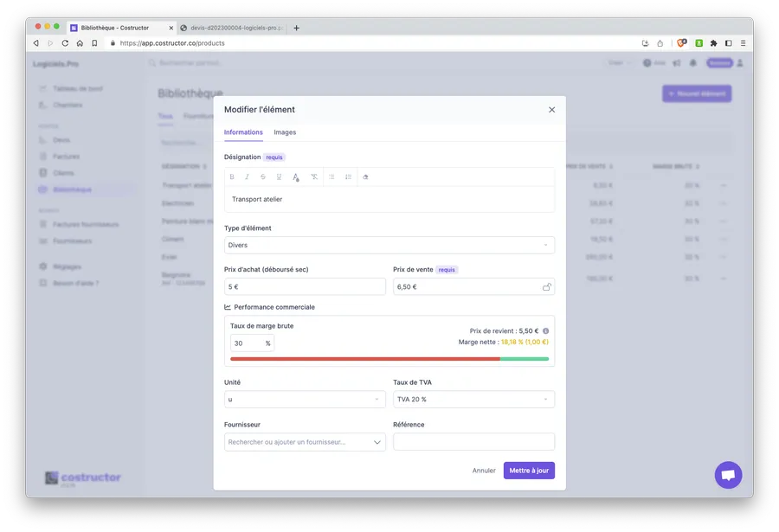
Task: Select the Informations tab
Action: pos(243,132)
